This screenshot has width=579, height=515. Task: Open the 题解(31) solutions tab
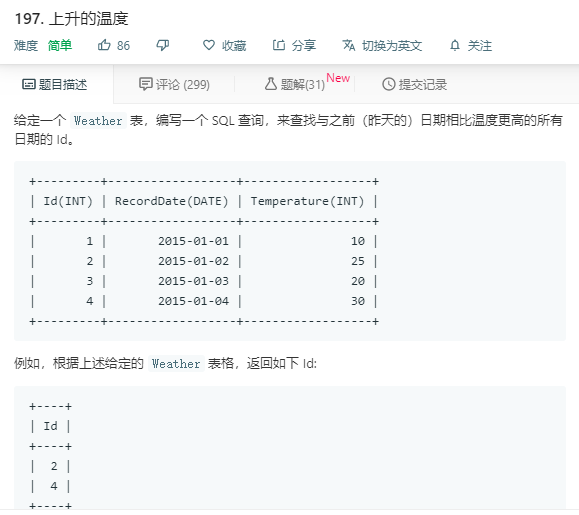tap(295, 85)
